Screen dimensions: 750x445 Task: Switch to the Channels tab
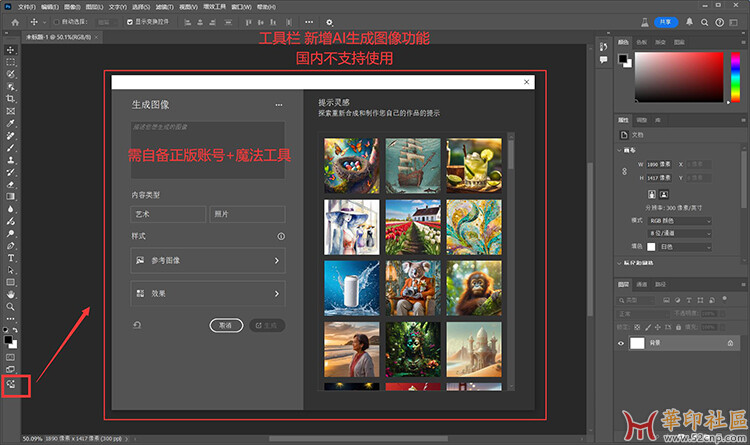click(641, 284)
